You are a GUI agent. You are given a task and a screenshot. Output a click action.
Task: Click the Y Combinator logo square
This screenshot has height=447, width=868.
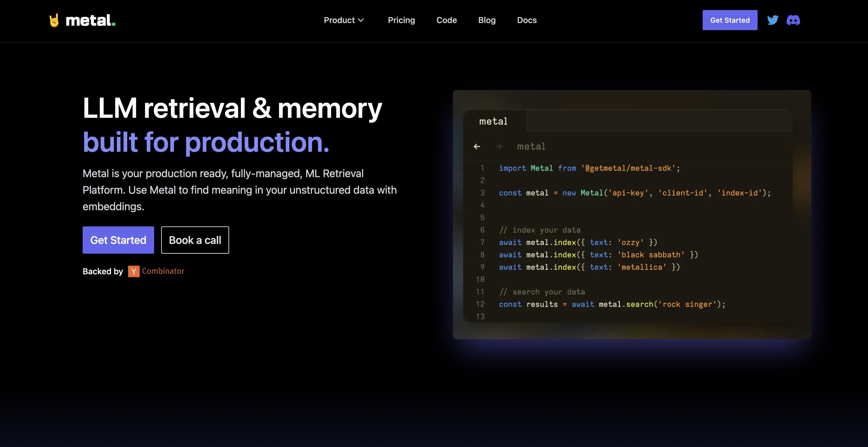(x=133, y=271)
